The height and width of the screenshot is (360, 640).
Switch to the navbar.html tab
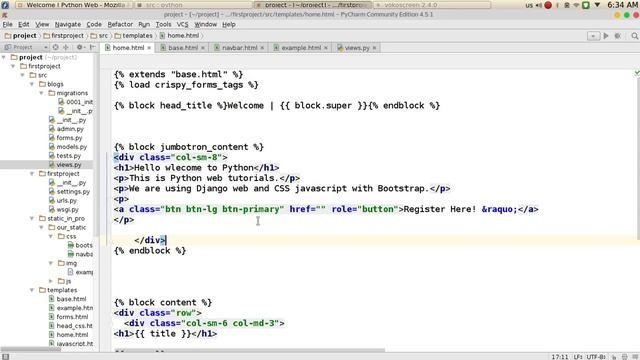[x=240, y=48]
